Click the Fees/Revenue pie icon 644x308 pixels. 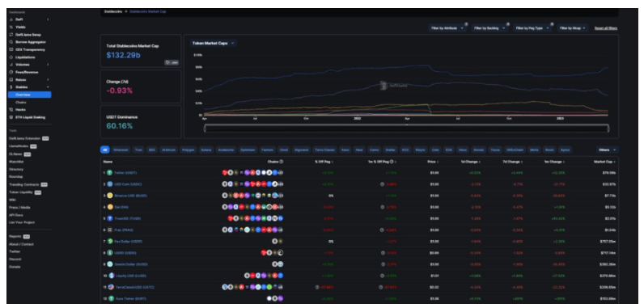[x=11, y=72]
